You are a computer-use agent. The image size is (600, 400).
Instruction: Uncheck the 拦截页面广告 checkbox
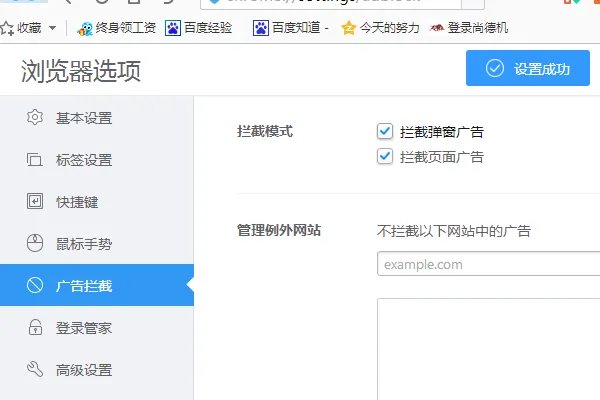(x=385, y=156)
